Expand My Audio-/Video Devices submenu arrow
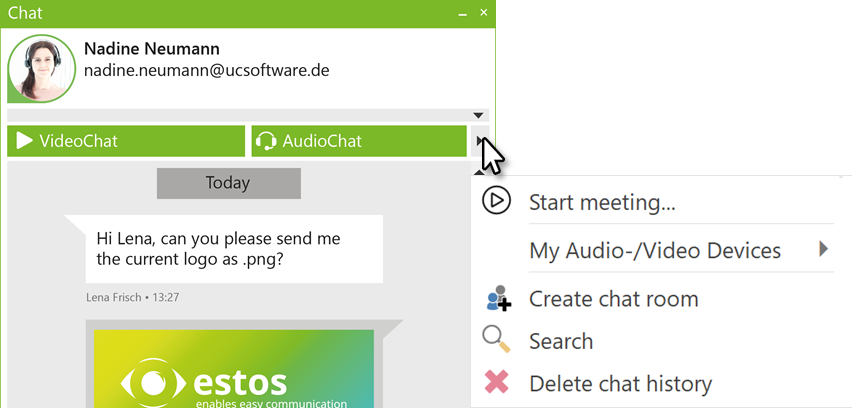The image size is (852, 408). pyautogui.click(x=824, y=249)
